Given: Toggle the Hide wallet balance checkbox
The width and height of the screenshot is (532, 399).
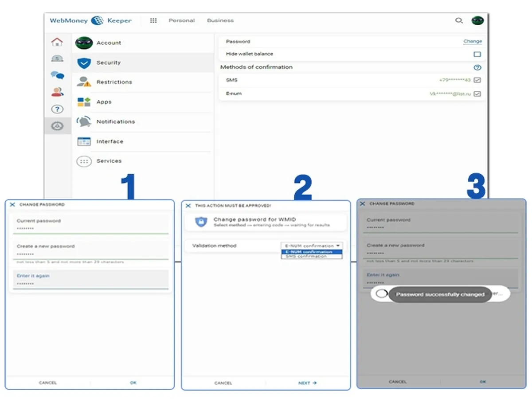Looking at the screenshot, I should tap(477, 54).
